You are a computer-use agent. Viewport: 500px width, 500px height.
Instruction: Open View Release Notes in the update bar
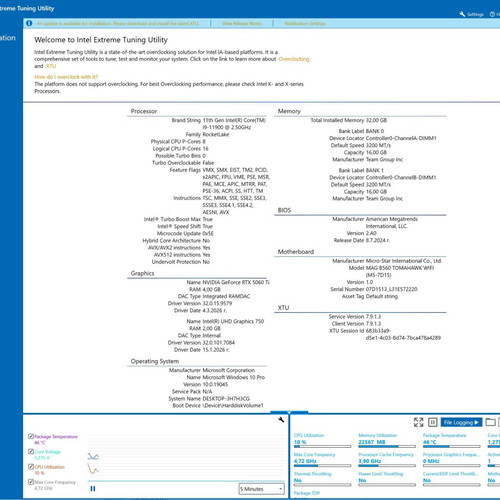pyautogui.click(x=242, y=23)
